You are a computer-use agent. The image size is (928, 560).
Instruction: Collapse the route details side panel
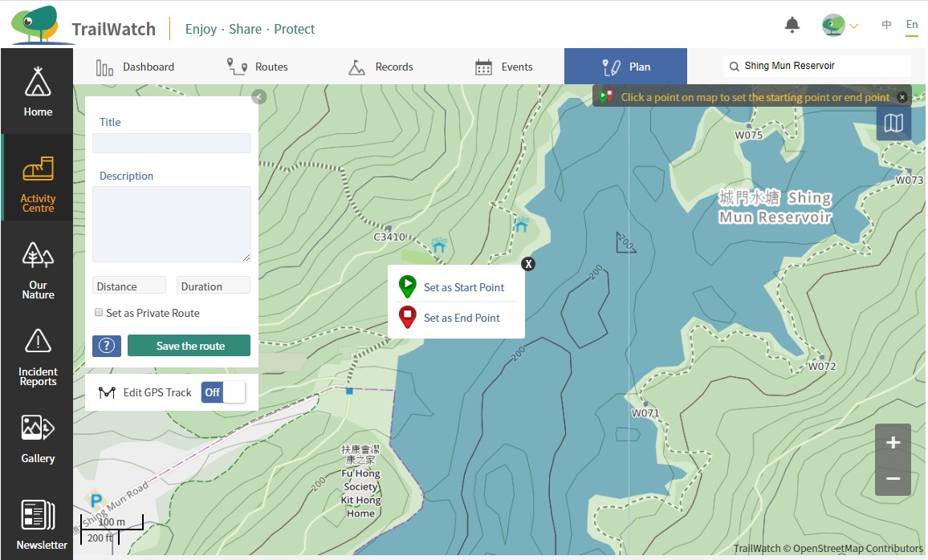click(258, 97)
